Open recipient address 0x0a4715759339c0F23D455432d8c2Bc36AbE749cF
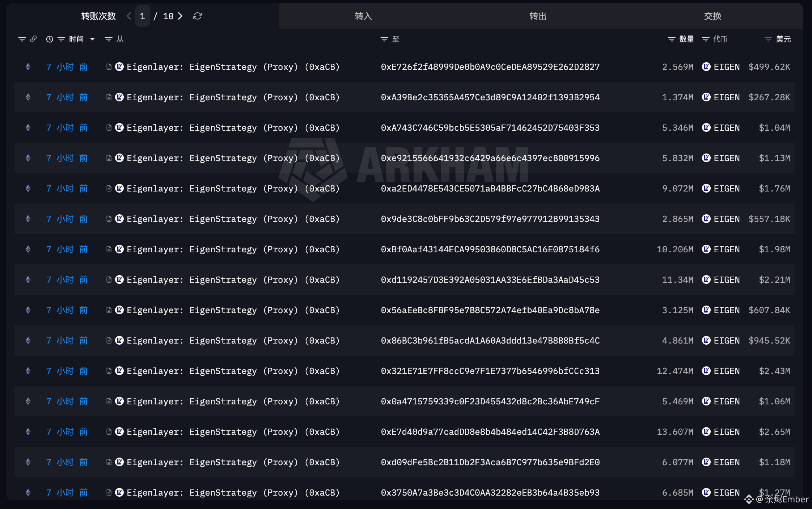 pyautogui.click(x=490, y=401)
